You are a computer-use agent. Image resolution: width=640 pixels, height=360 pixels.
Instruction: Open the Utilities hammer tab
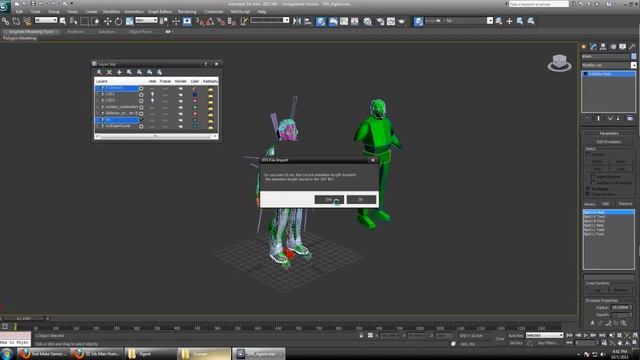click(x=632, y=47)
